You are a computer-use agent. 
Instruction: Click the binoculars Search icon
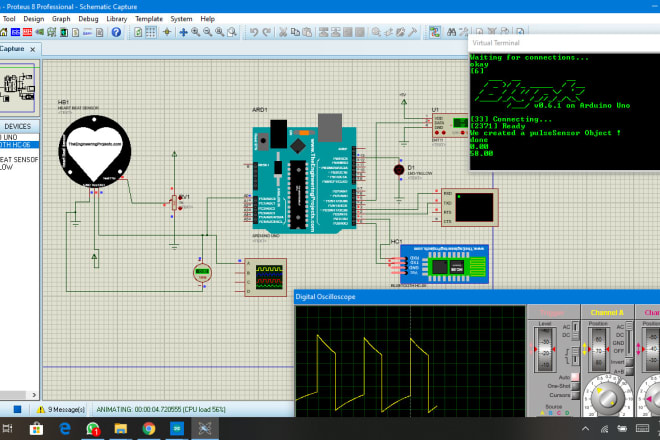point(452,32)
